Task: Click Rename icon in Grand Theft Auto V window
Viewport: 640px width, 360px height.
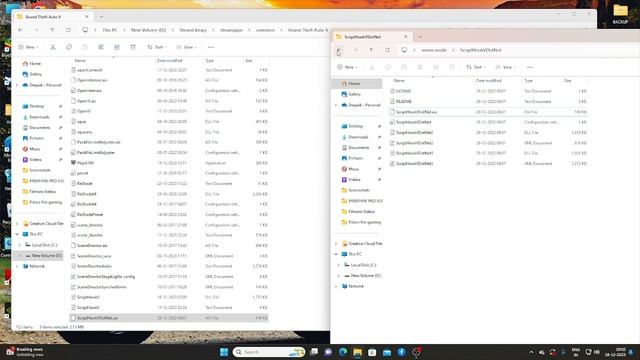Action: 101,47
